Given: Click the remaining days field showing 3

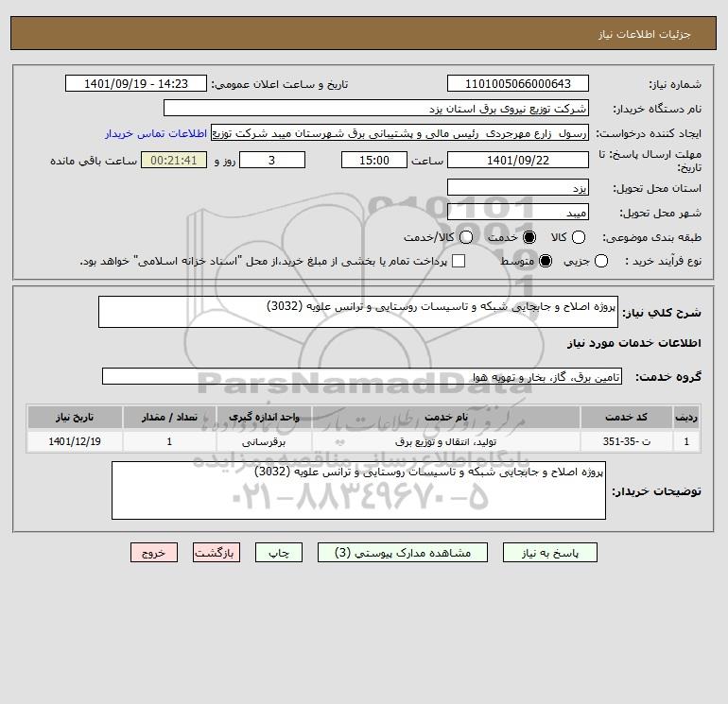Looking at the screenshot, I should point(272,160).
